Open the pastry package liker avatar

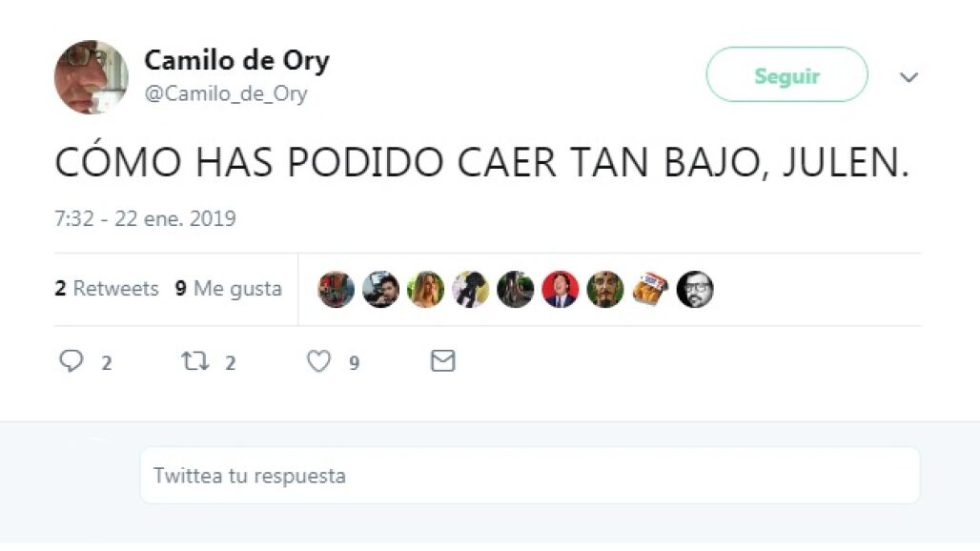point(650,289)
